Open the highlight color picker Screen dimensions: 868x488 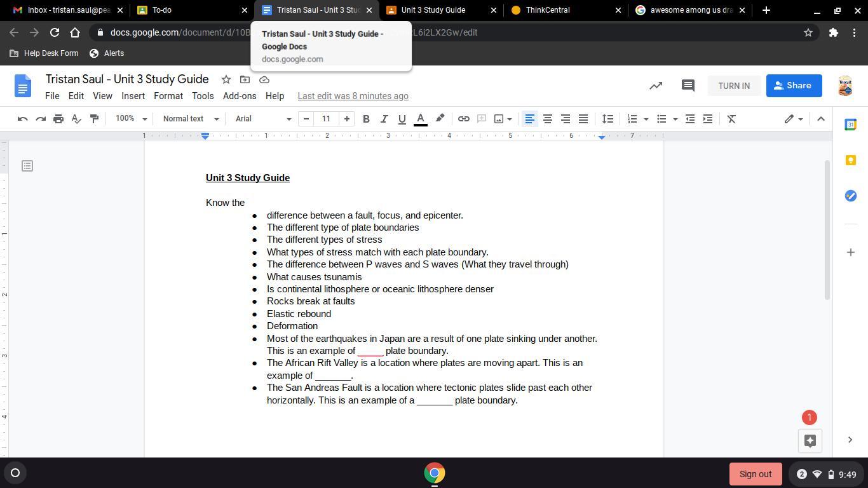point(440,119)
